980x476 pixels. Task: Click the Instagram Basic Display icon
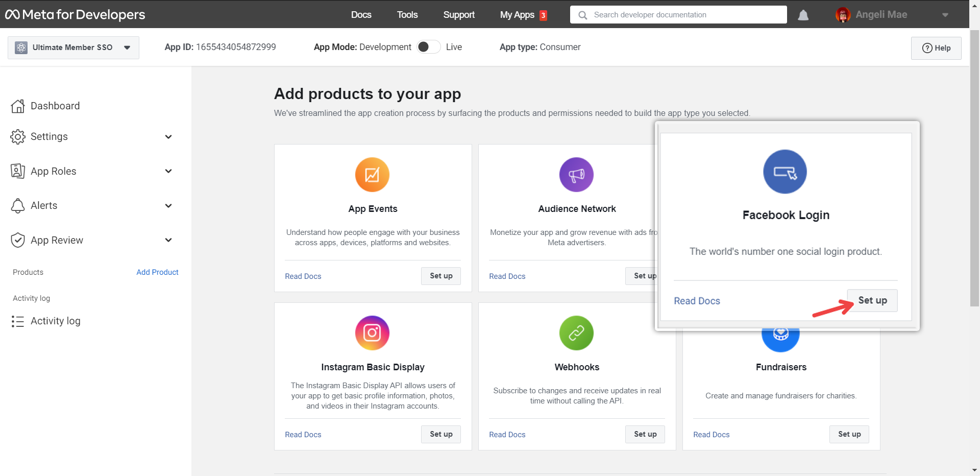point(372,332)
